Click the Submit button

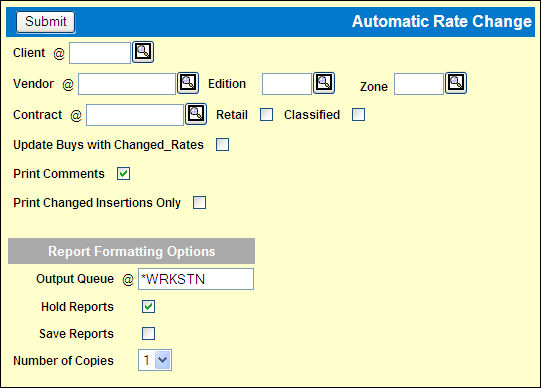coord(46,22)
